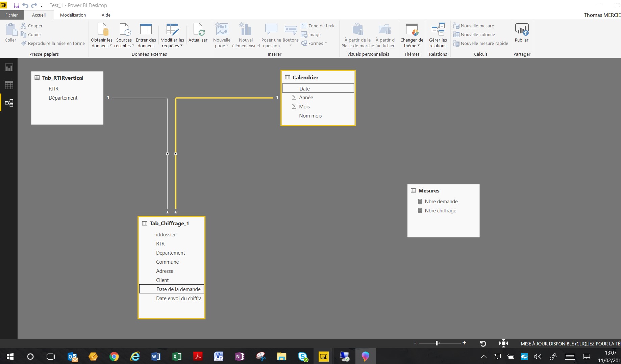Open the Quick Access Toolbar customize arrow
The image size is (621, 364).
(41, 6)
